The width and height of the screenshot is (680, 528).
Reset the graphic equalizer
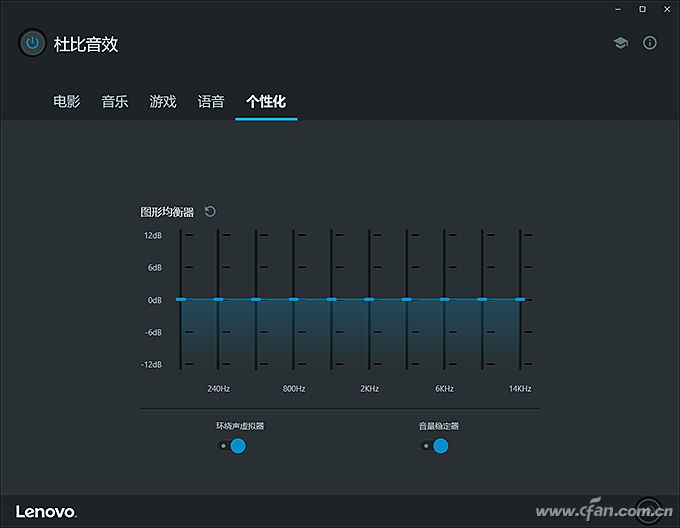pos(210,212)
